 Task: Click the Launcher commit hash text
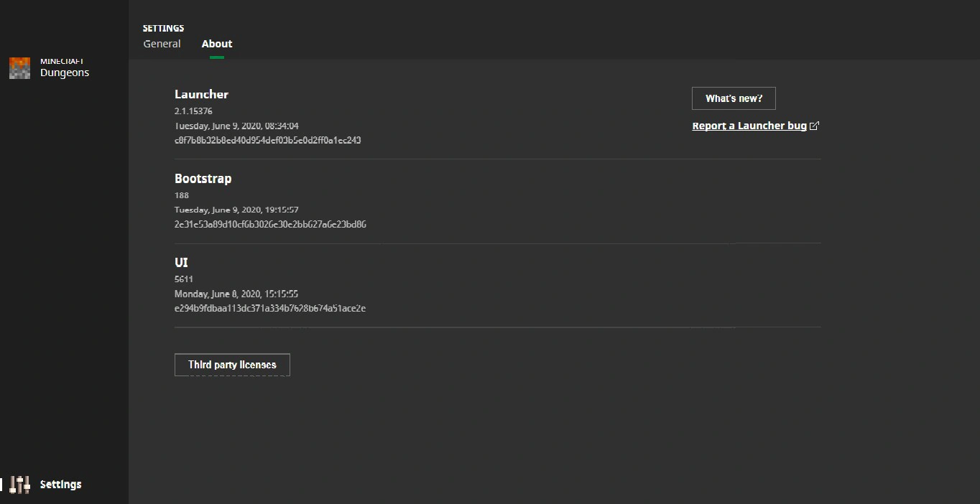[x=267, y=140]
